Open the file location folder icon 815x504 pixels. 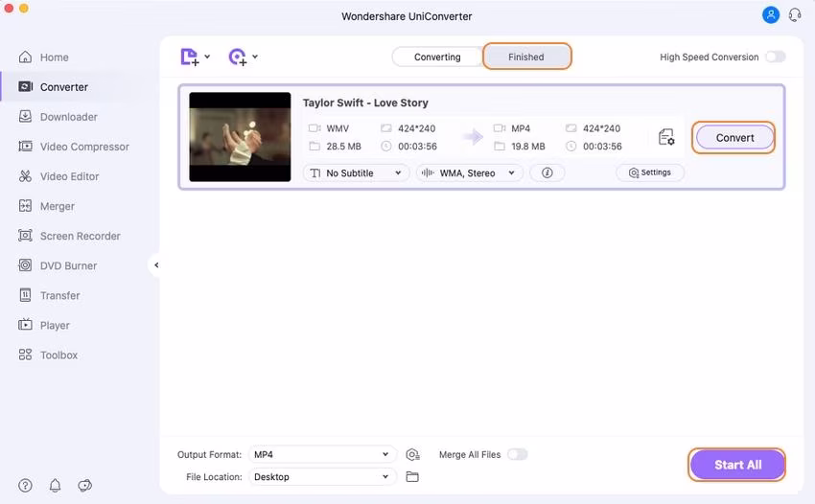click(x=412, y=477)
